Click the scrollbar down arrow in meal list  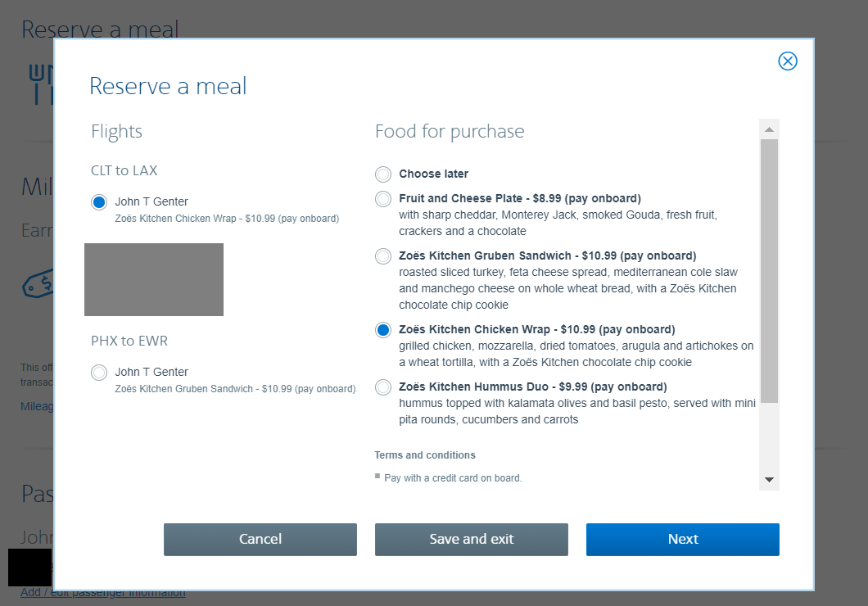tap(769, 480)
